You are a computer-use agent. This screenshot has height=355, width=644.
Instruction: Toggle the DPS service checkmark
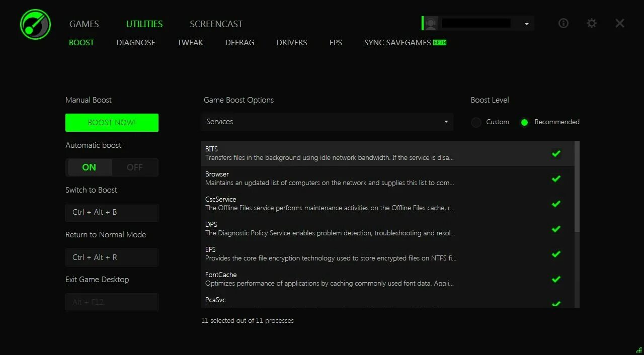tap(556, 229)
